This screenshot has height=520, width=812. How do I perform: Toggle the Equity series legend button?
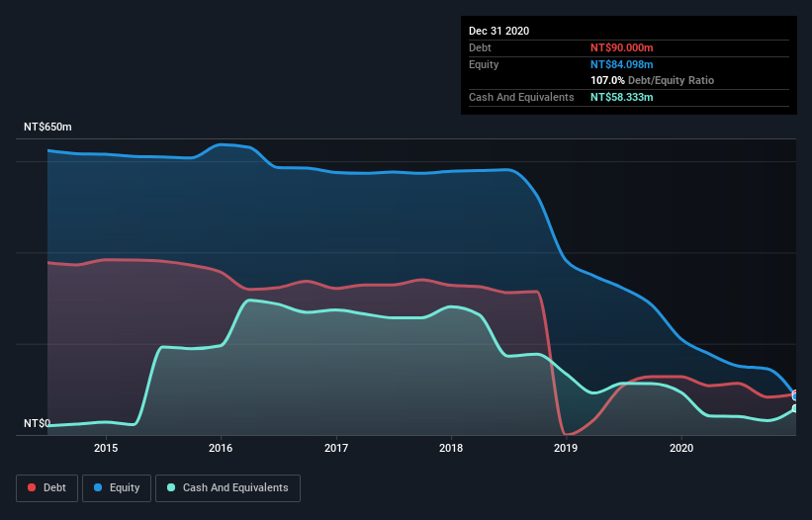117,488
